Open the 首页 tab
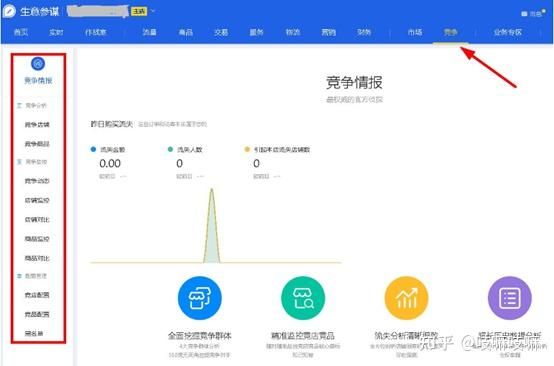Viewport: 554px width, 366px height. [x=20, y=32]
